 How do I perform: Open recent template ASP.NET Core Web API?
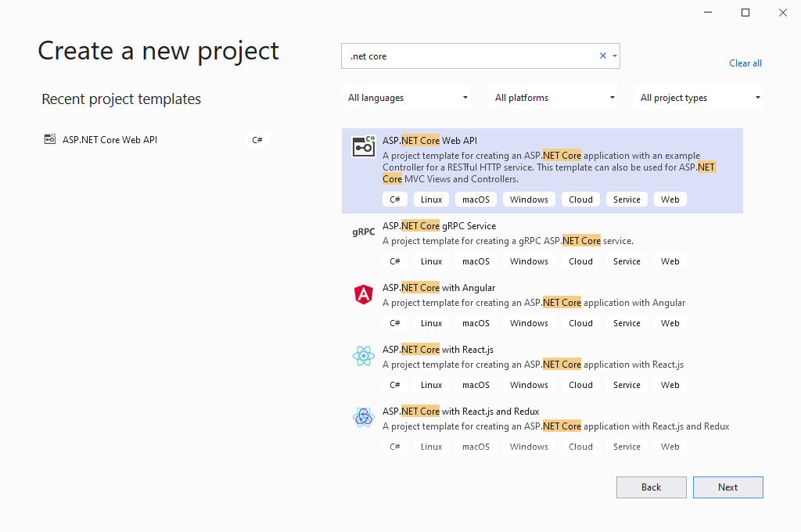click(110, 140)
